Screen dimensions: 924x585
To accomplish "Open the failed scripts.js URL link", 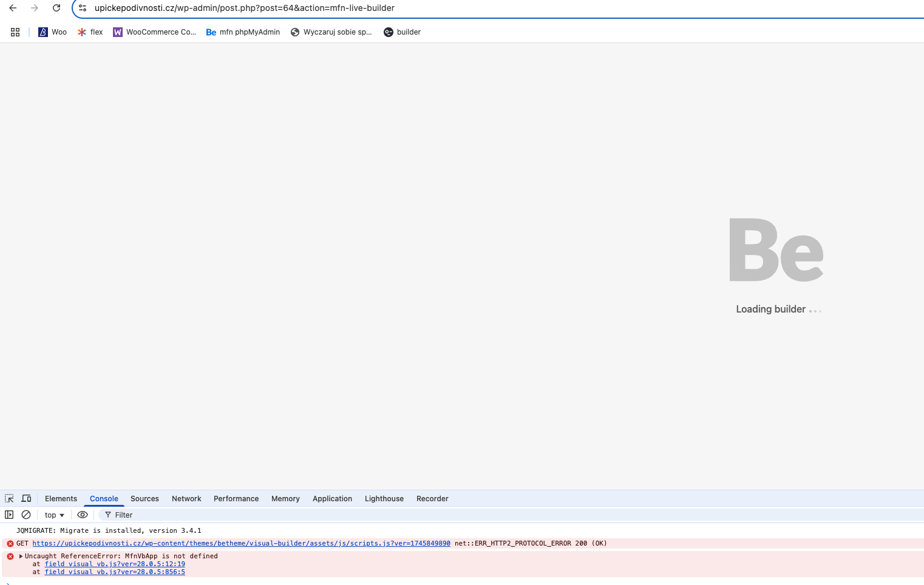I will pyautogui.click(x=242, y=543).
